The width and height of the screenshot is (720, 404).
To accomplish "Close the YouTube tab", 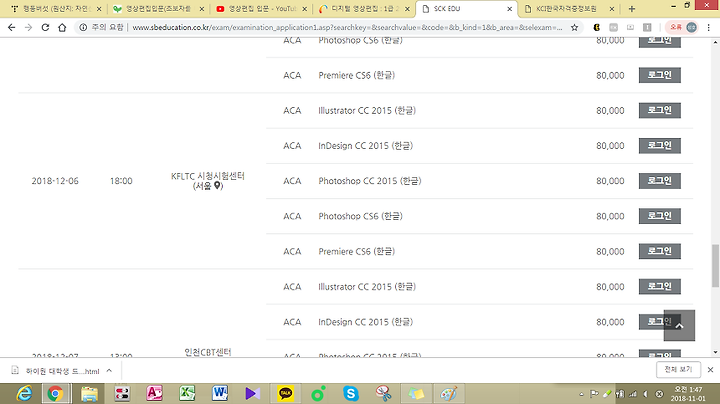I will point(304,9).
